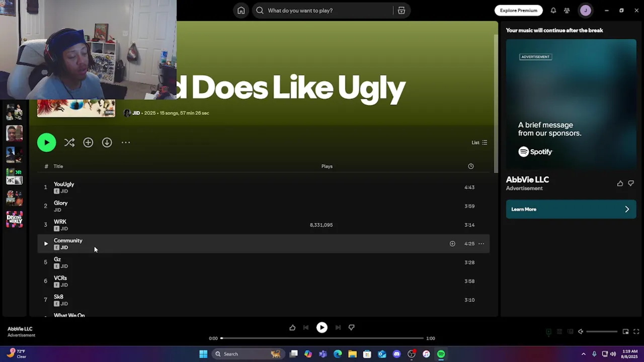The width and height of the screenshot is (644, 362).
Task: Select the track Gz
Action: tap(263, 262)
